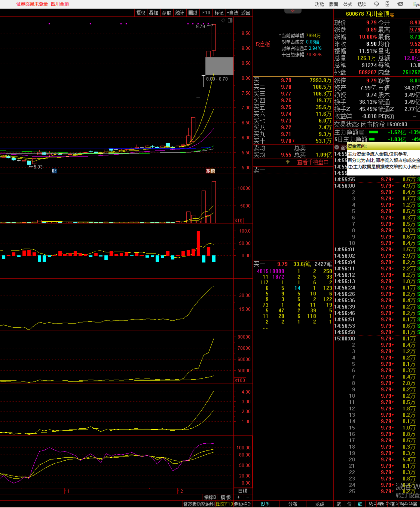Switch to the 笔 tab

click(x=339, y=504)
